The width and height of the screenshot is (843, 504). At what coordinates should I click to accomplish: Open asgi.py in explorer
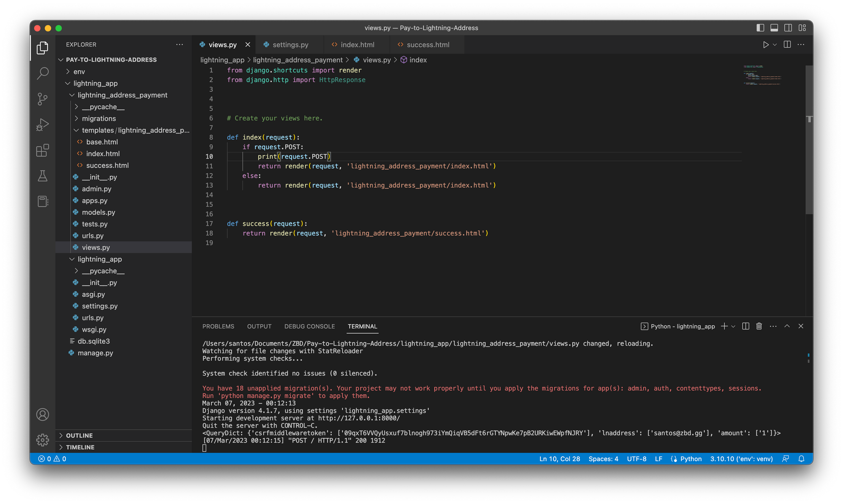123,295
